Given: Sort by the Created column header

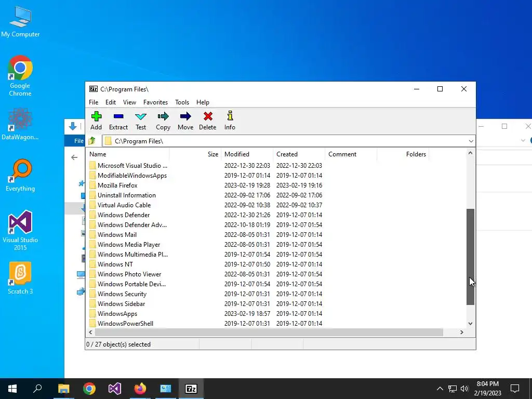Looking at the screenshot, I should [x=299, y=154].
